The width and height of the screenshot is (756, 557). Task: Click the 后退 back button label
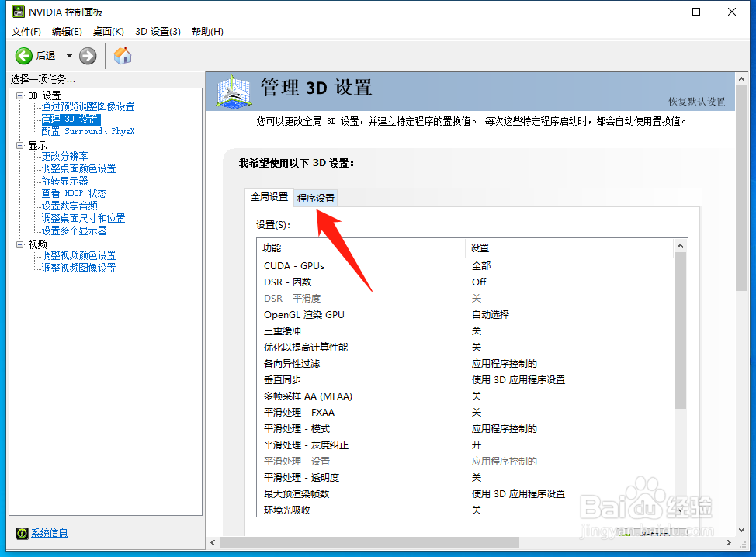46,56
